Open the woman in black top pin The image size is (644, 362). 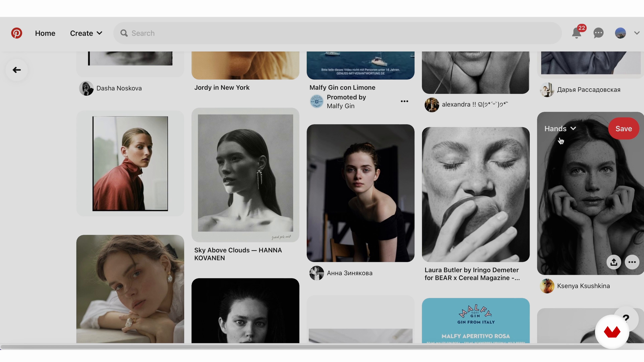coord(361,193)
